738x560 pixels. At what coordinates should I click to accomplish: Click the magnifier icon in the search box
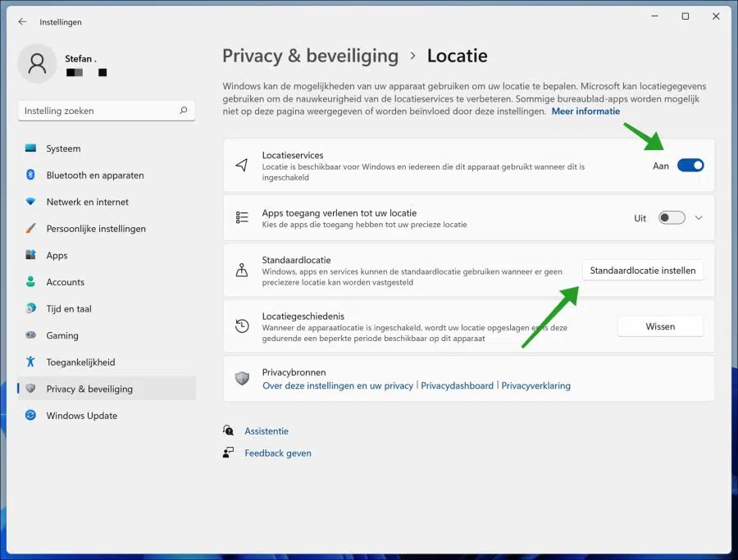184,110
